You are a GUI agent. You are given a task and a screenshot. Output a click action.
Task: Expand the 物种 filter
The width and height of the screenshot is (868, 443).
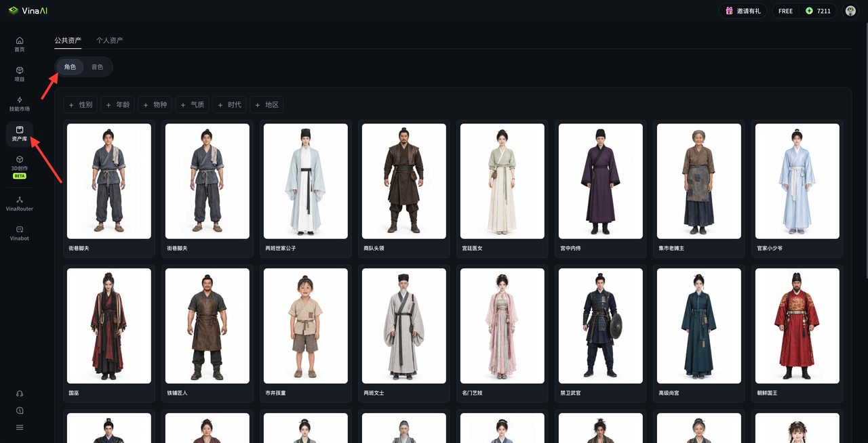[155, 105]
